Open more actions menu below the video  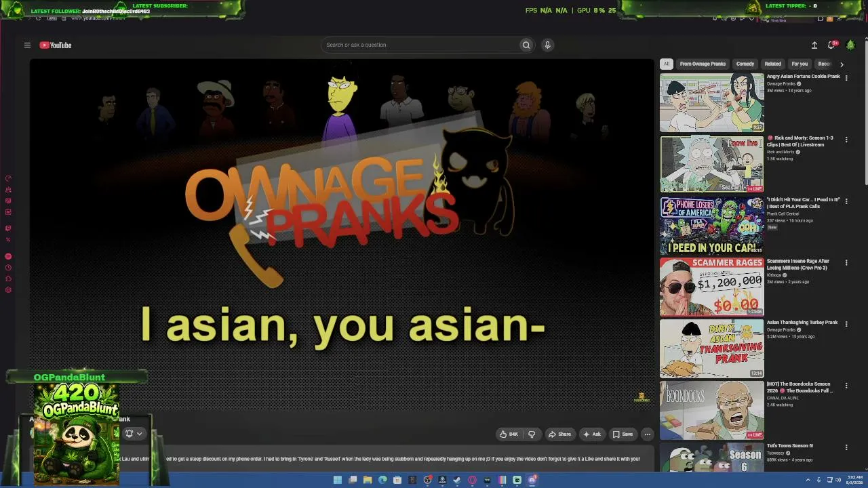tap(648, 434)
